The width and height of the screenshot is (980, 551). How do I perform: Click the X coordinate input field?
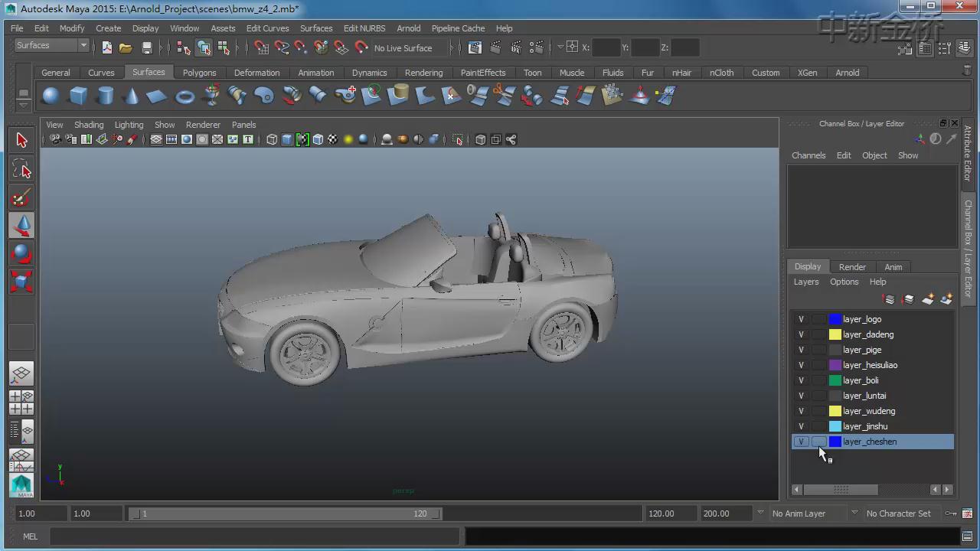pyautogui.click(x=606, y=47)
